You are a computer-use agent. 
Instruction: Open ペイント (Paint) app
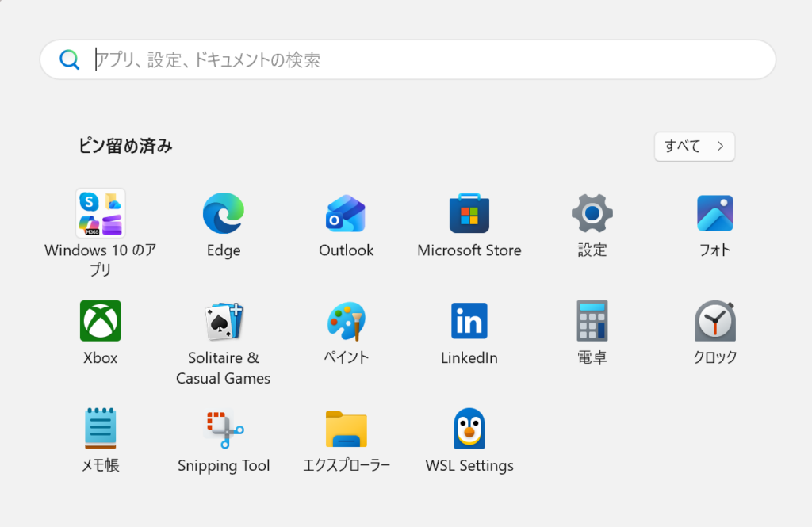(347, 321)
